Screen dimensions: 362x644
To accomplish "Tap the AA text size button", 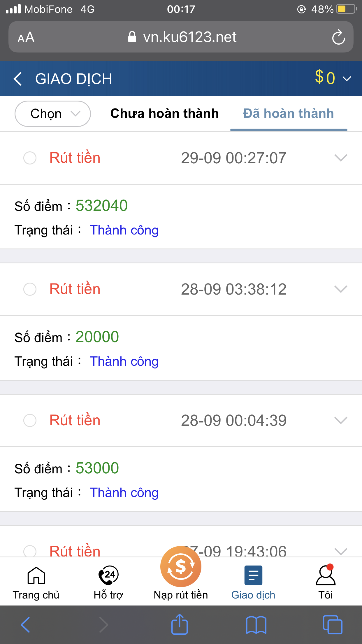I will (x=26, y=37).
